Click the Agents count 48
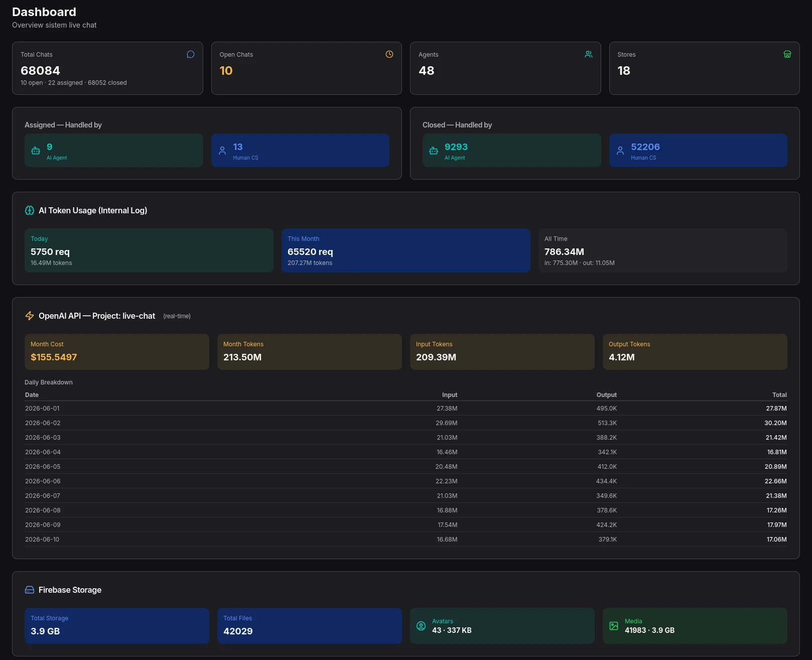 coord(427,71)
